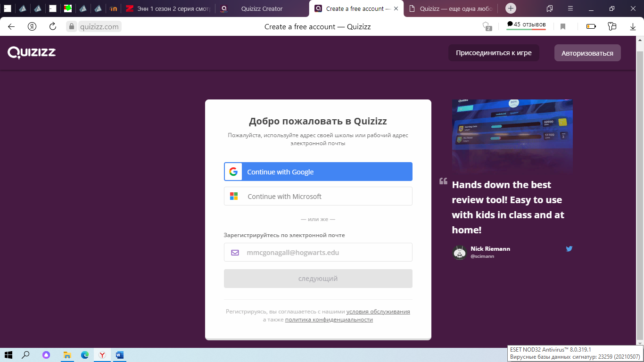Viewport: 644px width, 362px height.
Task: Click the Nick Riemann name text
Action: 490,248
